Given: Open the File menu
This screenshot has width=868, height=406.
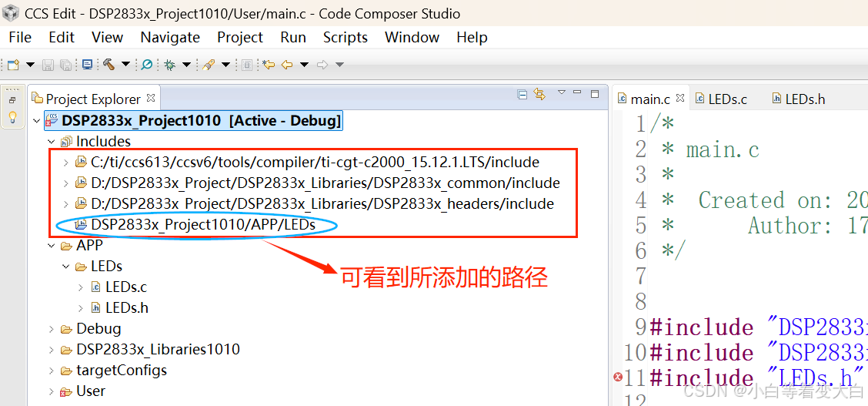Looking at the screenshot, I should point(20,37).
